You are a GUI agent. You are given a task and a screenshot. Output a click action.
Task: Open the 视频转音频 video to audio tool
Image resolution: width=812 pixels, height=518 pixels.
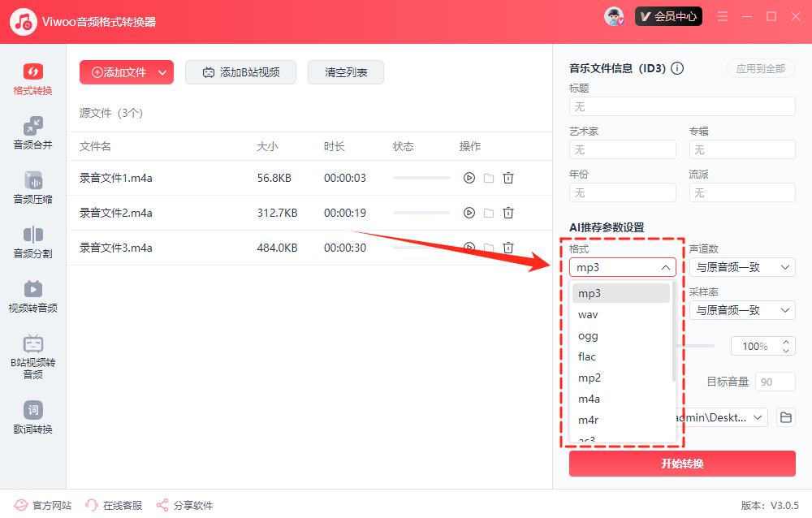32,296
